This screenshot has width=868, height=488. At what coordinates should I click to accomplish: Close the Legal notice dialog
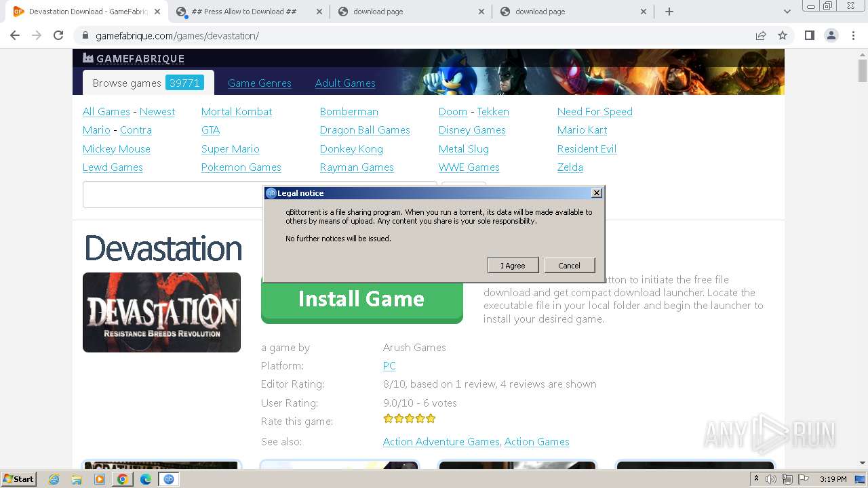[597, 193]
